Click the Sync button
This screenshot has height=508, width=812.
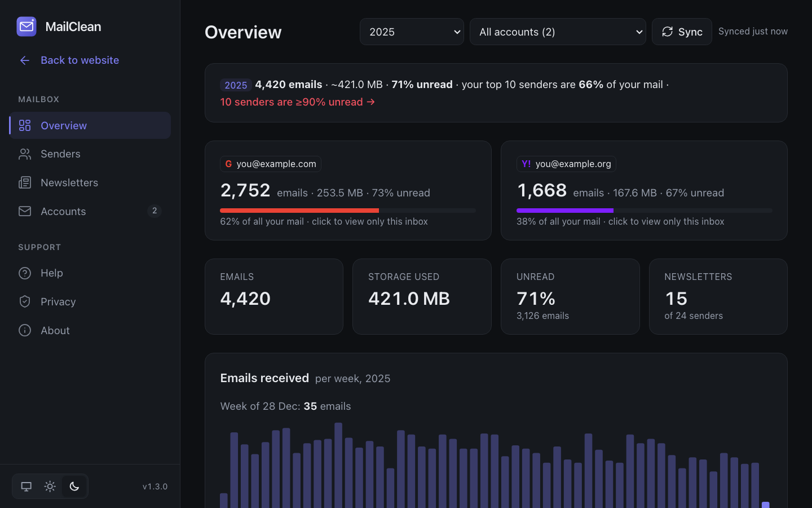[682, 32]
